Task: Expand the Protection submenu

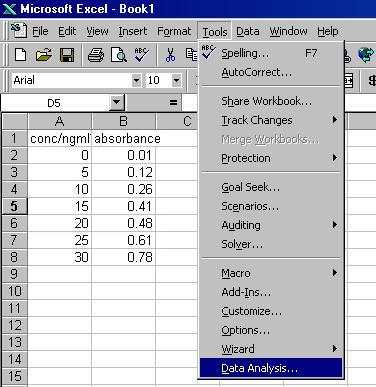Action: tap(335, 158)
